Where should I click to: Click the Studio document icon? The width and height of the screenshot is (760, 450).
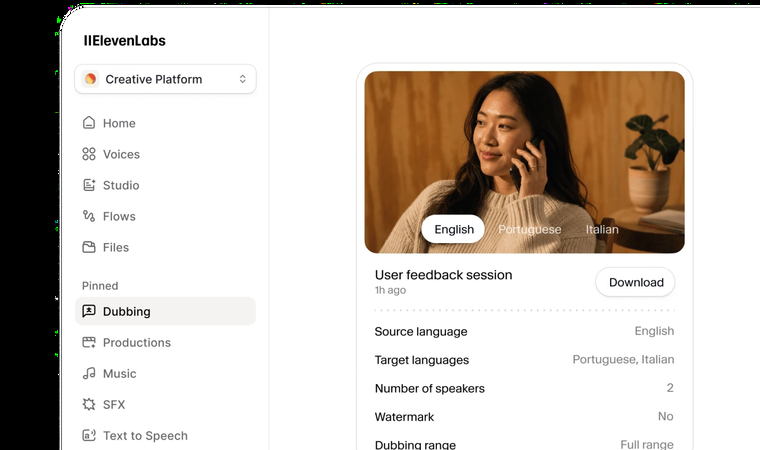(x=89, y=185)
